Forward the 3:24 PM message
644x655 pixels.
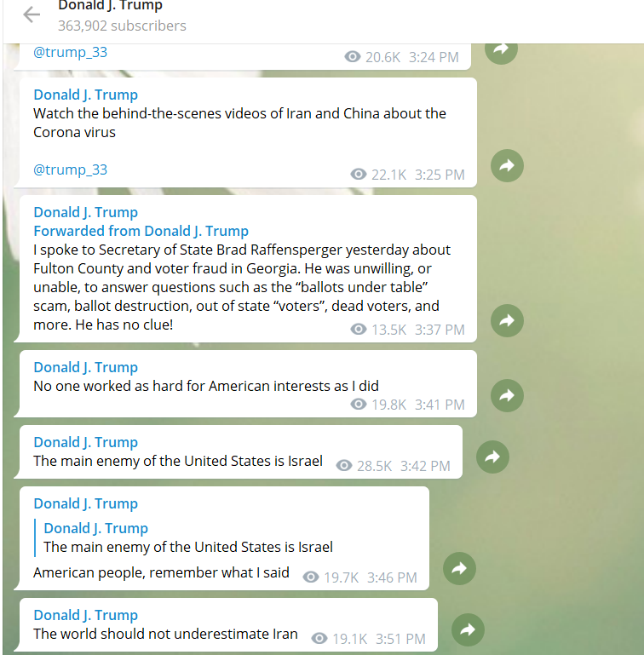pos(501,50)
